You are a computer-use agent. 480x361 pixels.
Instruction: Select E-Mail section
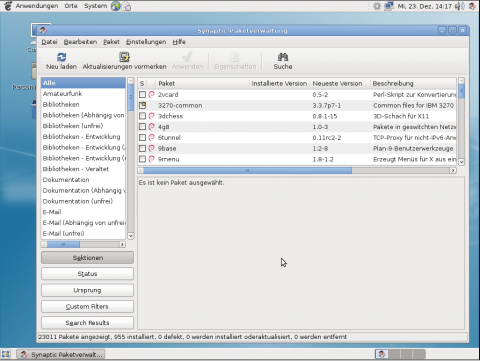[x=83, y=212]
